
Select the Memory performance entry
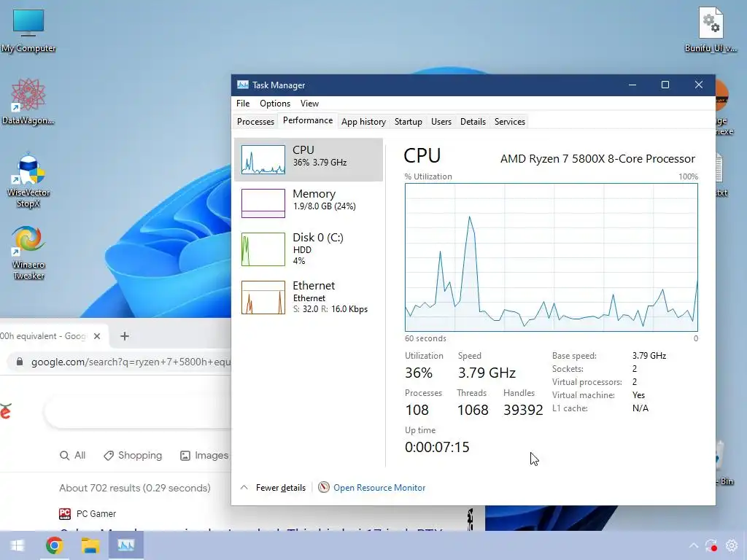[309, 203]
